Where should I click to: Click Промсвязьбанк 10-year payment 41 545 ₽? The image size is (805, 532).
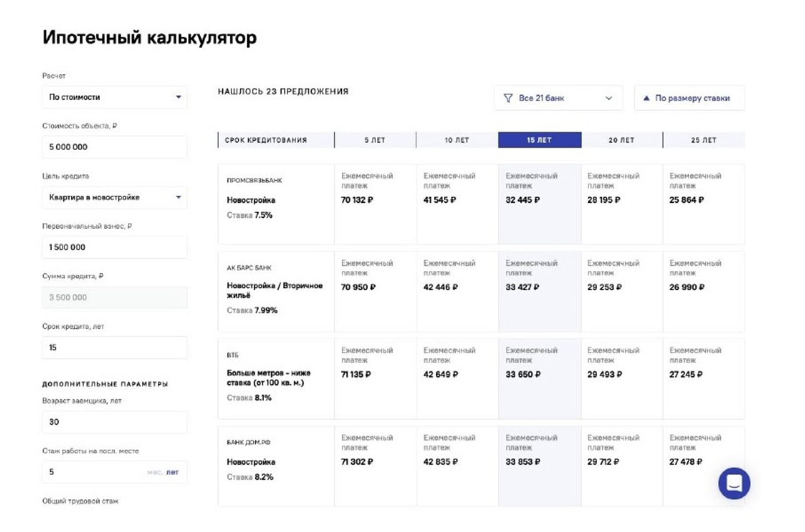(x=440, y=200)
